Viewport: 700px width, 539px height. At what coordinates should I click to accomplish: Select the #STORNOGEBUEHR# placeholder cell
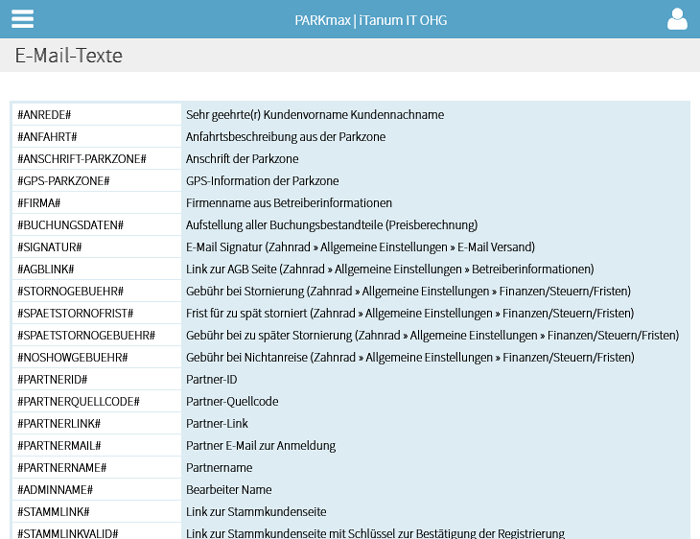tap(96, 291)
